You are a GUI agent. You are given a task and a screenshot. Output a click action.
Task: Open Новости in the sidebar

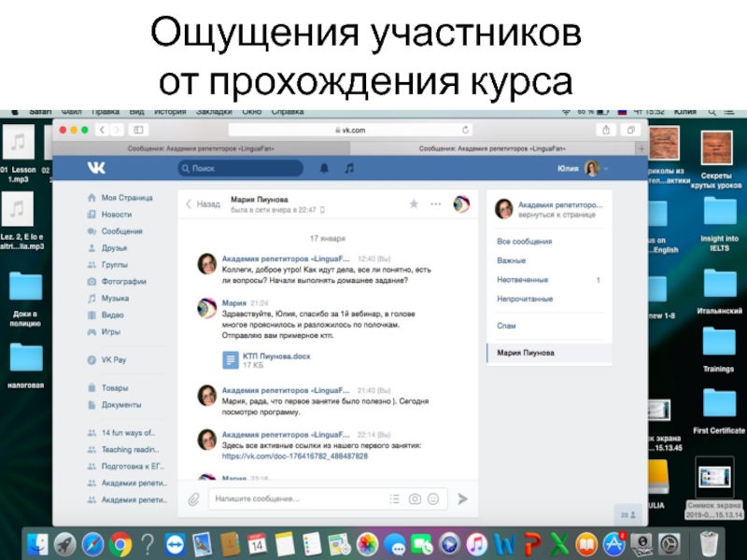[x=110, y=215]
